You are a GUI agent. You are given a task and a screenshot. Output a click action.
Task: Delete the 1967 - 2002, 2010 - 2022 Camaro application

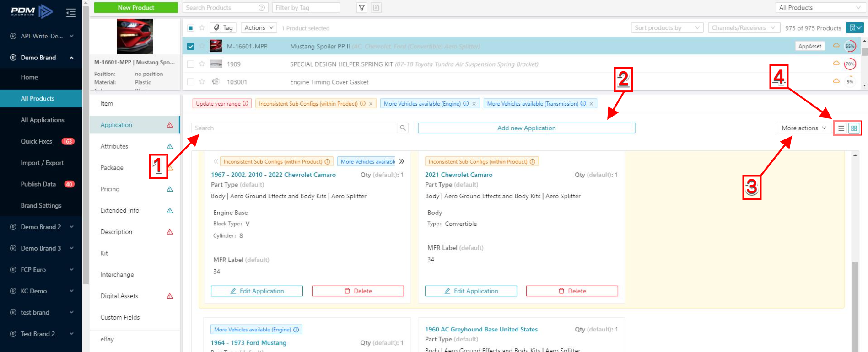(x=358, y=291)
